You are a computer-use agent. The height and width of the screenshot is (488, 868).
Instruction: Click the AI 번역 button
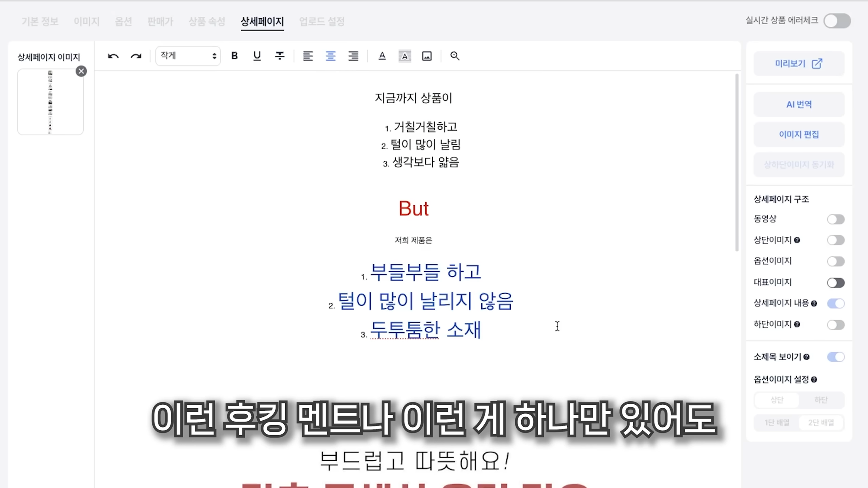click(x=799, y=104)
